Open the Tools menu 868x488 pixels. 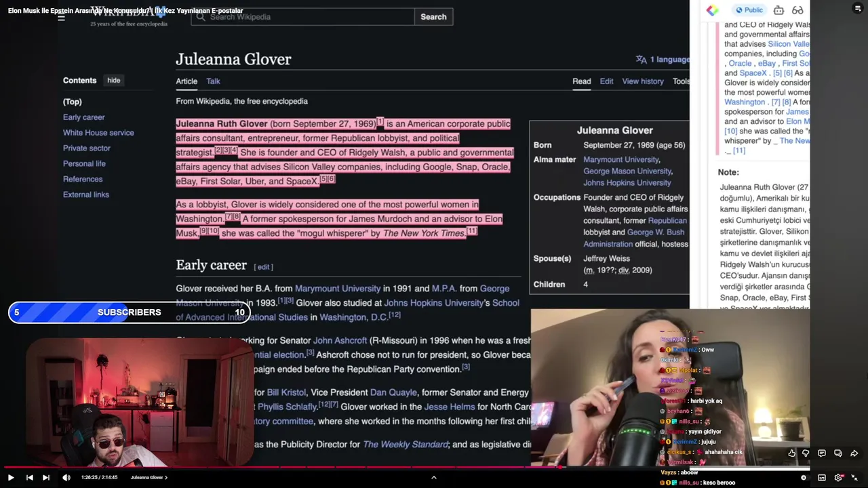(681, 81)
